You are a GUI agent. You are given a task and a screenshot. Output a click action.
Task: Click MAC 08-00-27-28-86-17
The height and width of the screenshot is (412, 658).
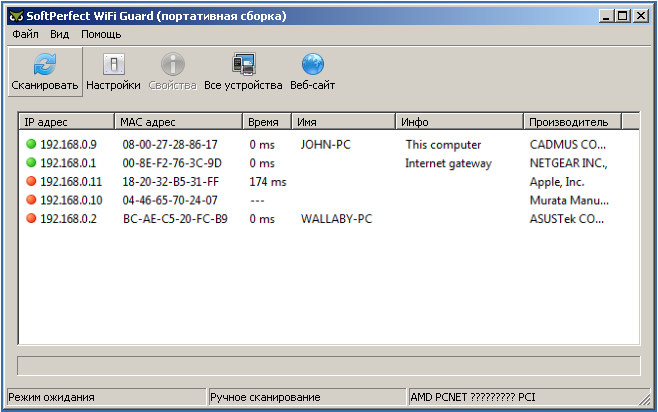click(x=170, y=145)
